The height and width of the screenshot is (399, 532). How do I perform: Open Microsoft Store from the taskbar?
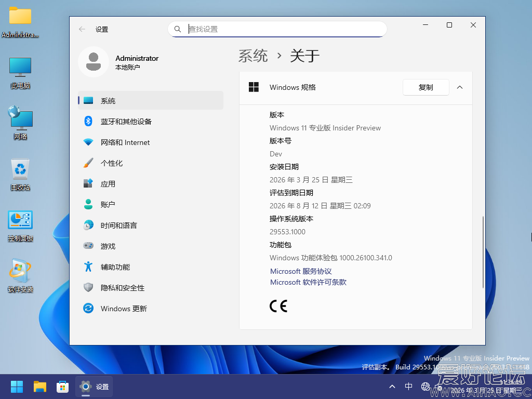coord(62,387)
